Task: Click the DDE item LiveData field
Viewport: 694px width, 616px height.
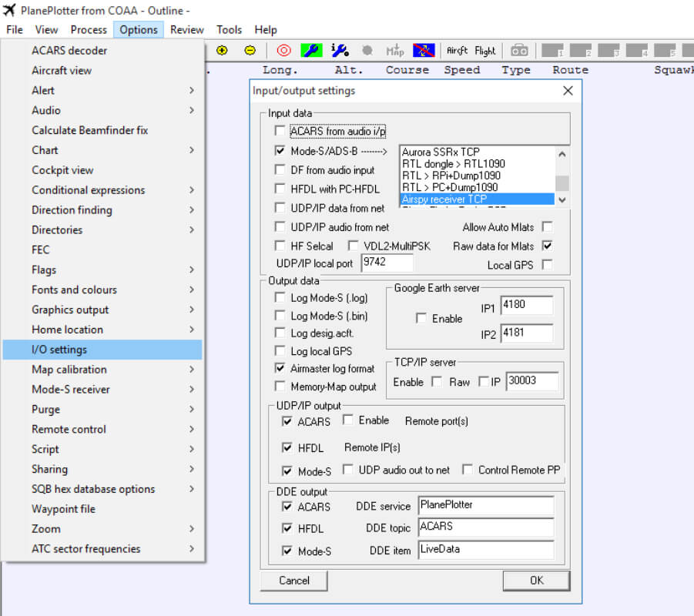Action: pos(486,549)
